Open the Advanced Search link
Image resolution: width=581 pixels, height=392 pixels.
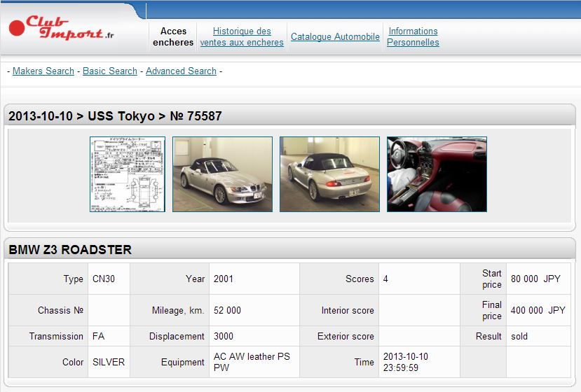[181, 71]
